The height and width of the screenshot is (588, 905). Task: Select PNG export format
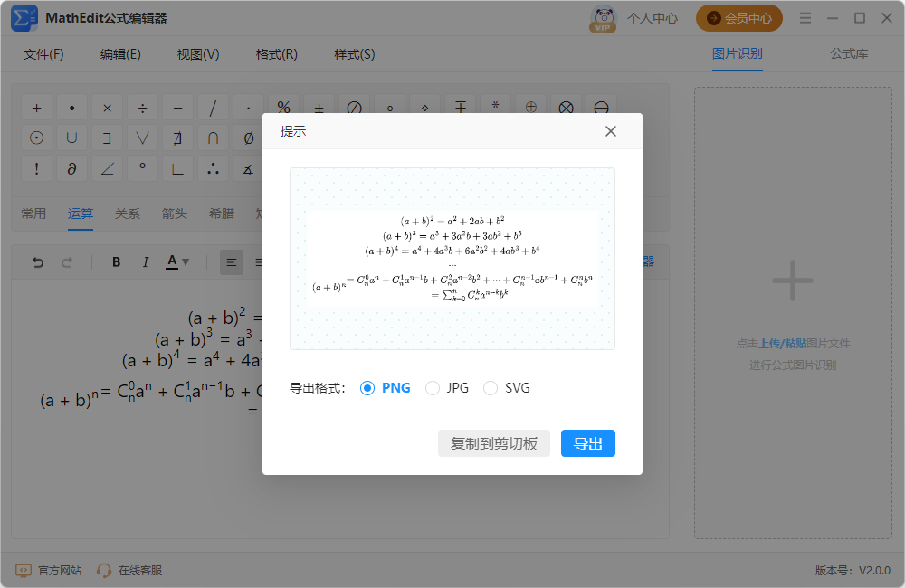pyautogui.click(x=385, y=388)
